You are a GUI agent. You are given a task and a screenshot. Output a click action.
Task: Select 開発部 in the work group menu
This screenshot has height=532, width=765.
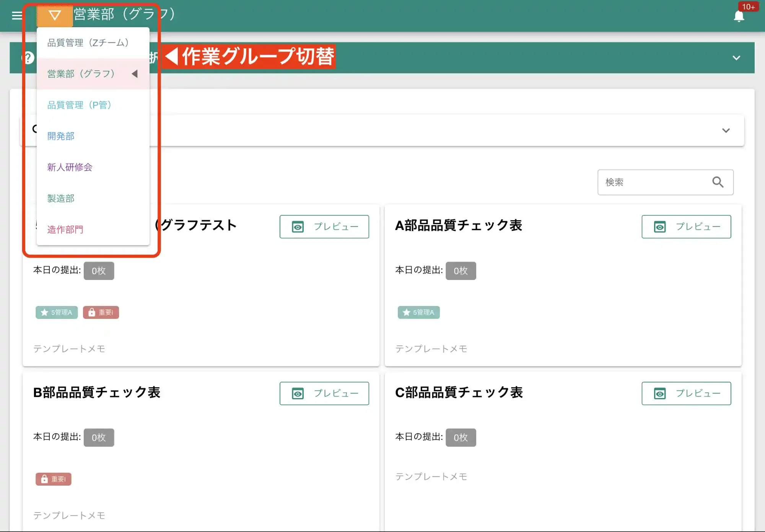pos(60,136)
